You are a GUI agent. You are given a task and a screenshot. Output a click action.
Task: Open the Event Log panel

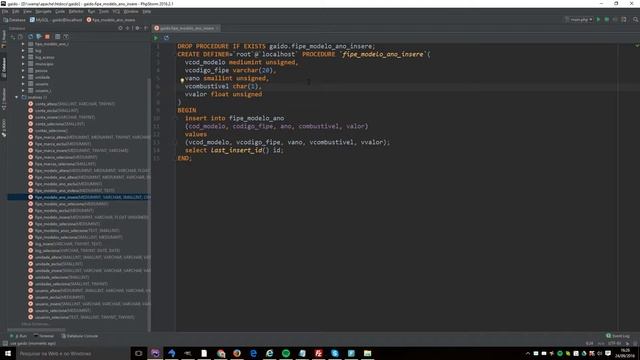click(618, 336)
